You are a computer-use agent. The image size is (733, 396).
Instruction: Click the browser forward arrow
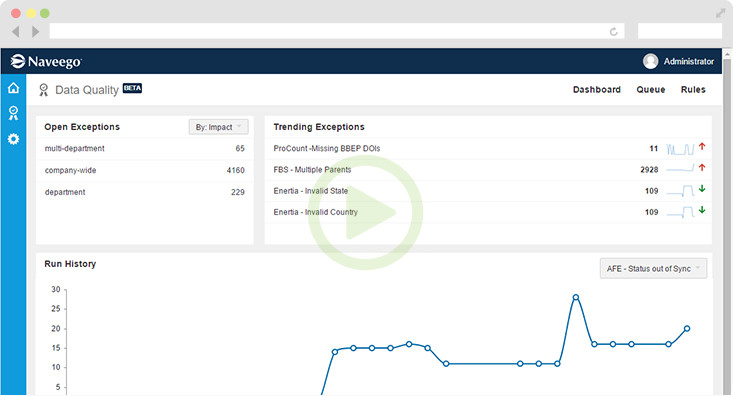pyautogui.click(x=36, y=32)
